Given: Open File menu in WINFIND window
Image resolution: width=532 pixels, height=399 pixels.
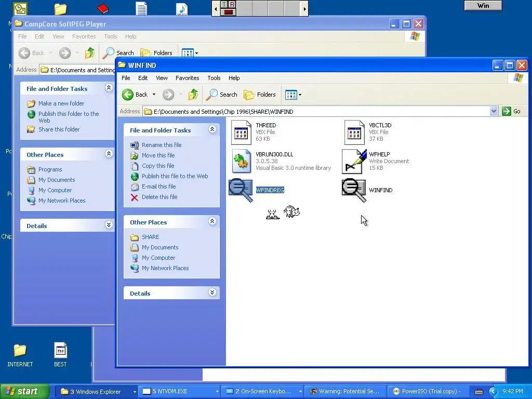Looking at the screenshot, I should [126, 78].
